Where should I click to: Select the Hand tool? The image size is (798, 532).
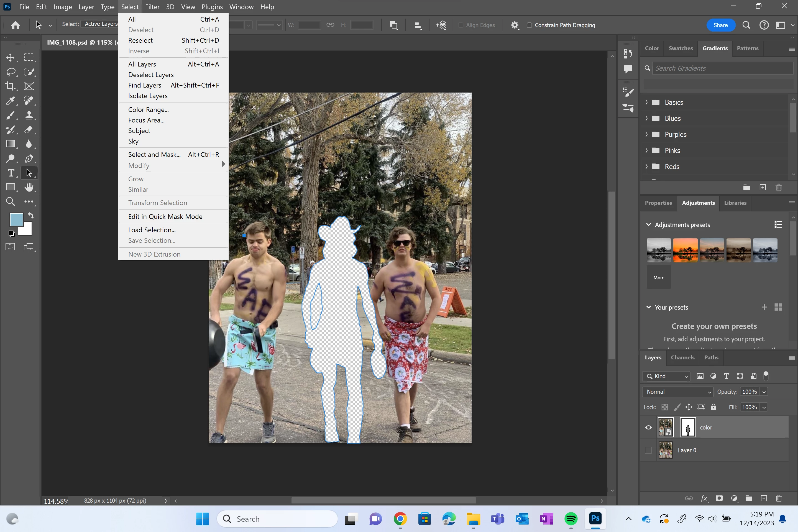point(29,187)
